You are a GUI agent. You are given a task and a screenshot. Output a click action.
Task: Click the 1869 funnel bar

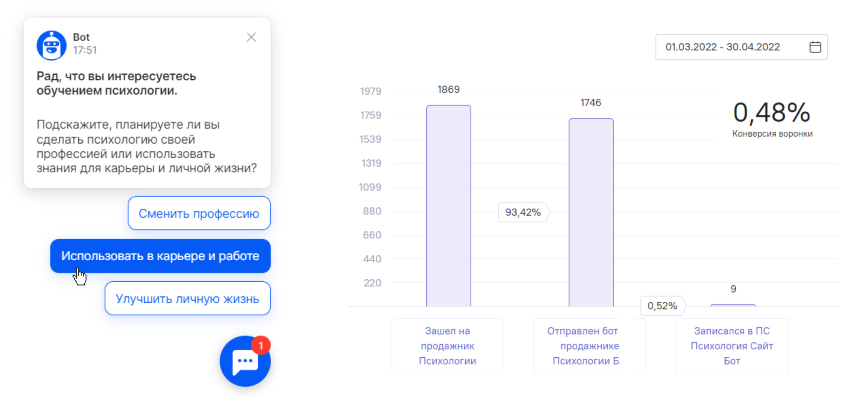tap(448, 206)
